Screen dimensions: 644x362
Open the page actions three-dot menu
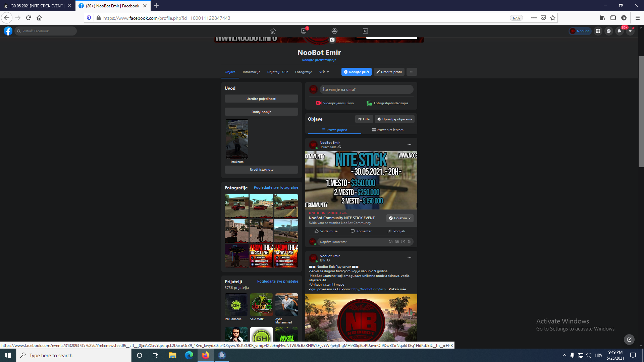534,18
